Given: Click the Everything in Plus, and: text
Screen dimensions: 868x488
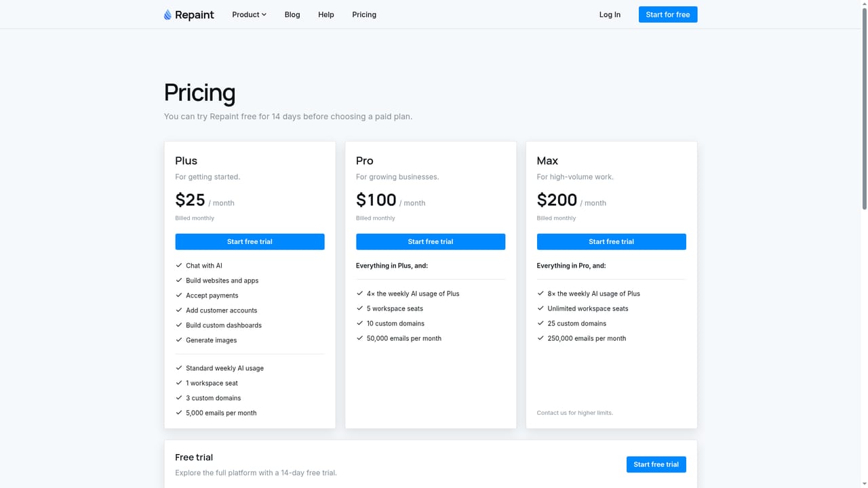Looking at the screenshot, I should point(392,266).
